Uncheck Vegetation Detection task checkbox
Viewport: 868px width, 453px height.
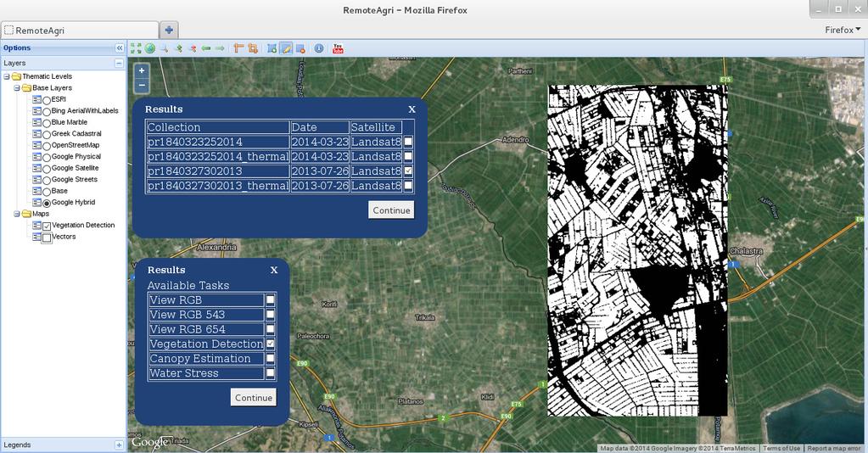(x=270, y=344)
